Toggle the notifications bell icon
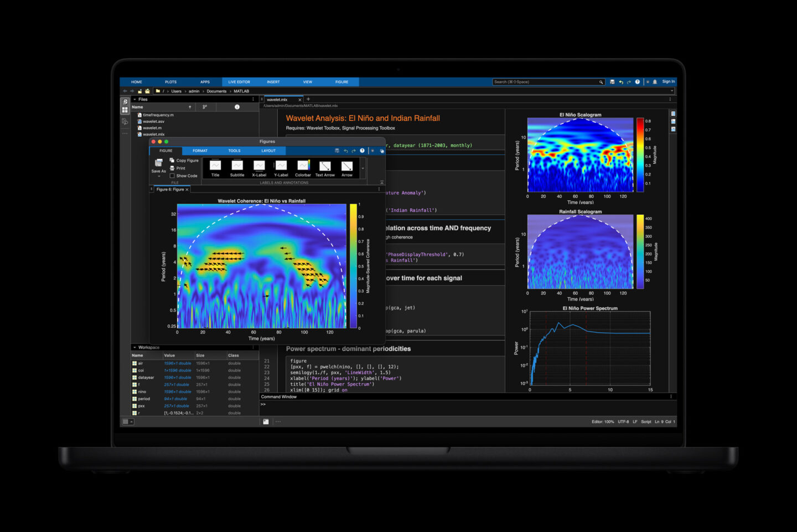 click(655, 82)
